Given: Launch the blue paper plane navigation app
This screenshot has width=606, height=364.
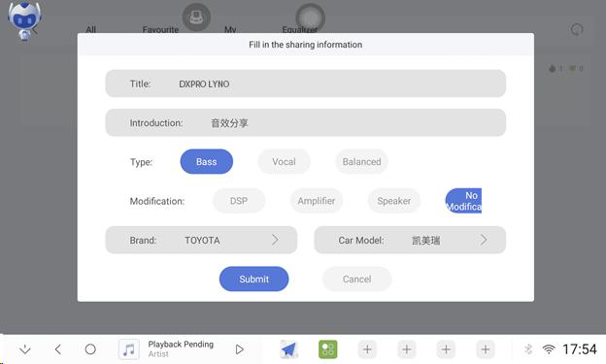Looking at the screenshot, I should pyautogui.click(x=288, y=349).
